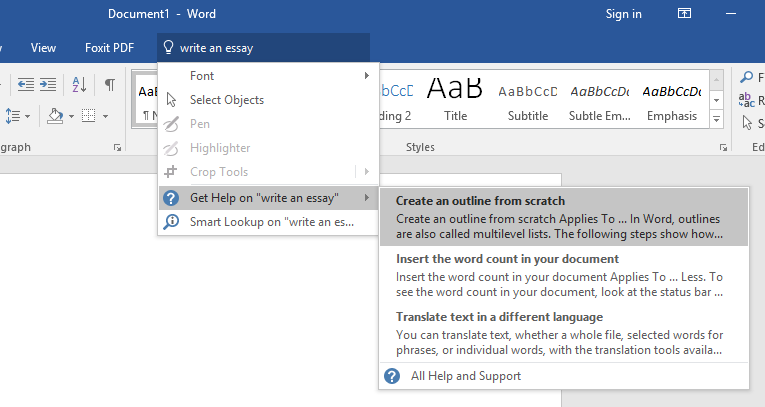
Task: Open the View ribbon tab
Action: [43, 48]
